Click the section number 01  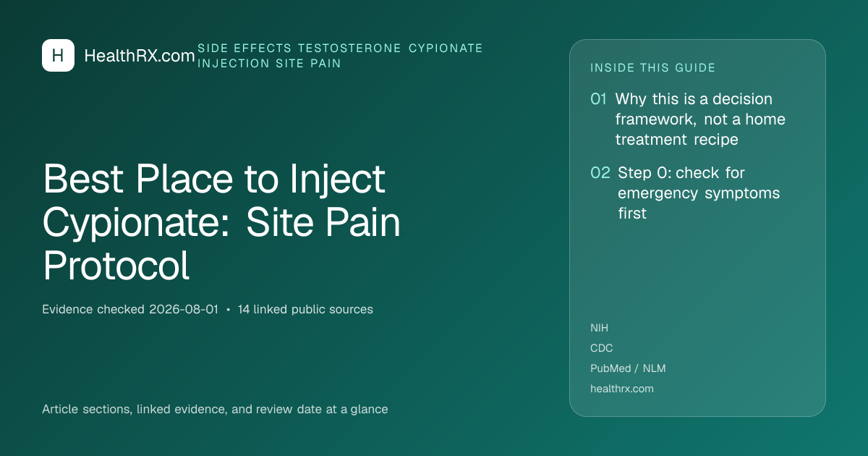[598, 99]
